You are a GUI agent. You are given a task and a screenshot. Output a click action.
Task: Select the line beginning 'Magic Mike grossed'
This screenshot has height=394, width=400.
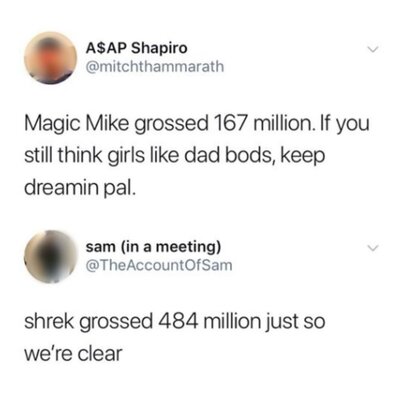click(197, 125)
